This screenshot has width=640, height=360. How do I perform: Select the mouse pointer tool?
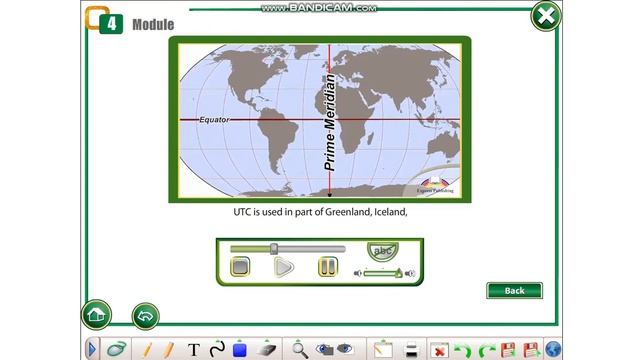(x=117, y=349)
